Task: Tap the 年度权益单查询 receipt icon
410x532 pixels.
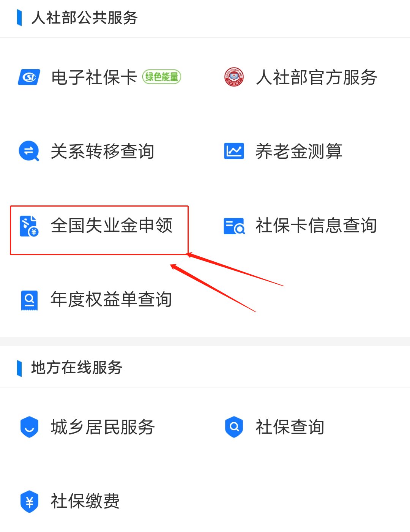Action: click(29, 300)
